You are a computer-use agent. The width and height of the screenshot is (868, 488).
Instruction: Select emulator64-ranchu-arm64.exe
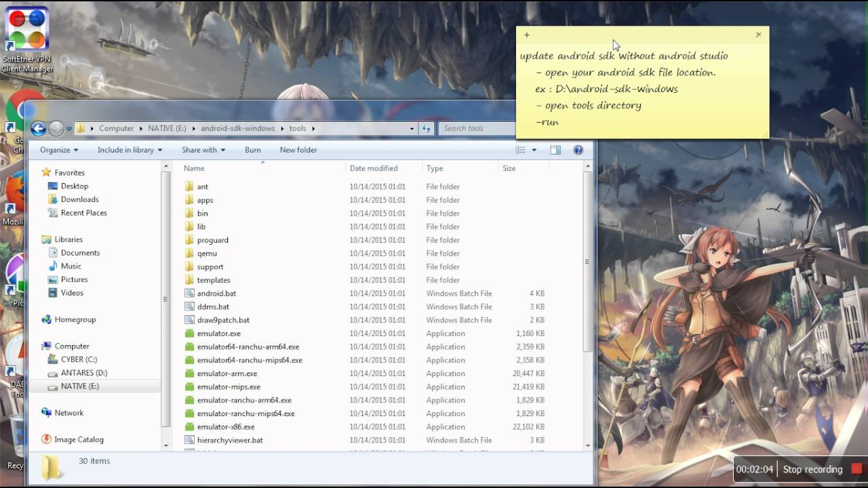click(248, 346)
